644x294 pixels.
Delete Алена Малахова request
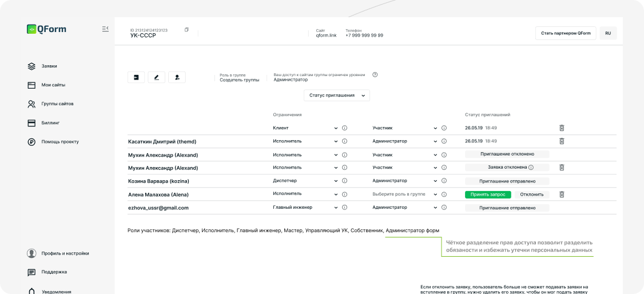pos(562,194)
